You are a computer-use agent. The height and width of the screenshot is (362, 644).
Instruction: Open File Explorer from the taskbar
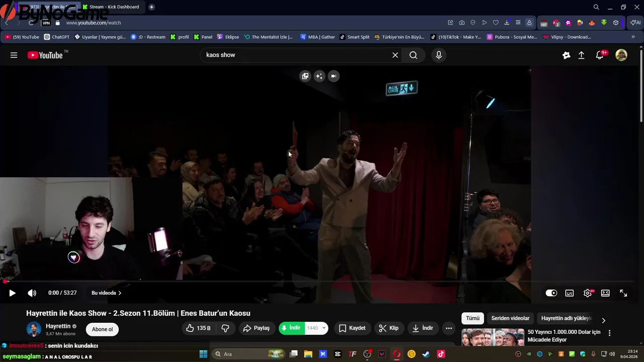308,354
